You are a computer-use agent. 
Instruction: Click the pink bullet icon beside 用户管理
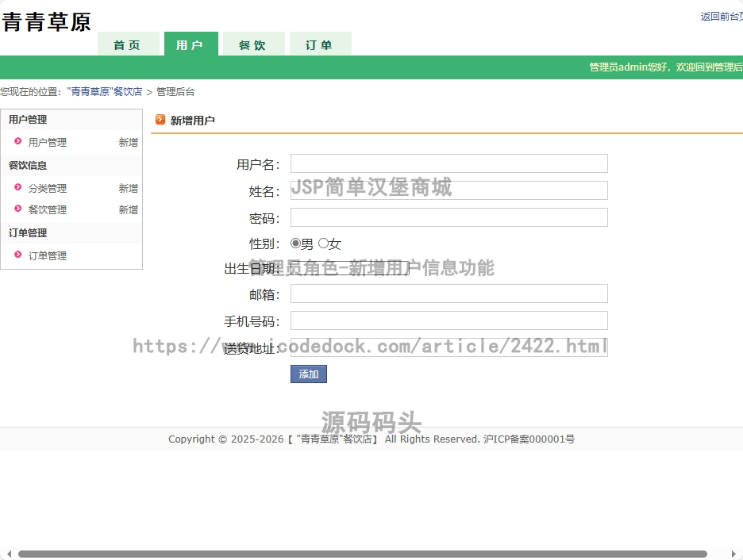18,141
